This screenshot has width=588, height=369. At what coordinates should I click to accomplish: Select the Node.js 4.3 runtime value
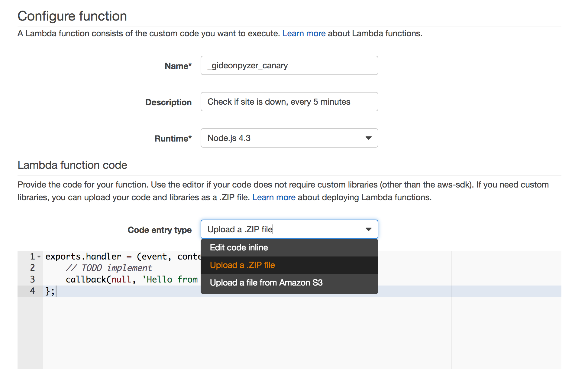tap(229, 138)
